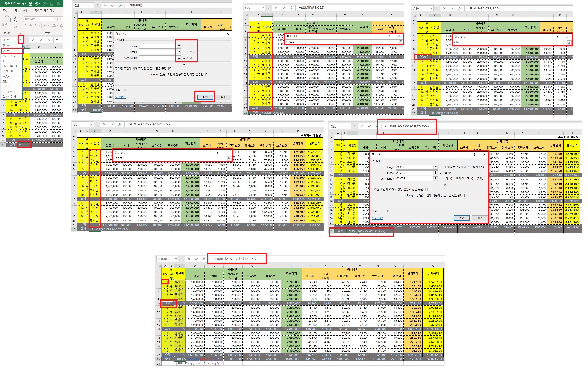The image size is (588, 379).
Task: Click the Undo arrow icon
Action: click(x=36, y=4)
